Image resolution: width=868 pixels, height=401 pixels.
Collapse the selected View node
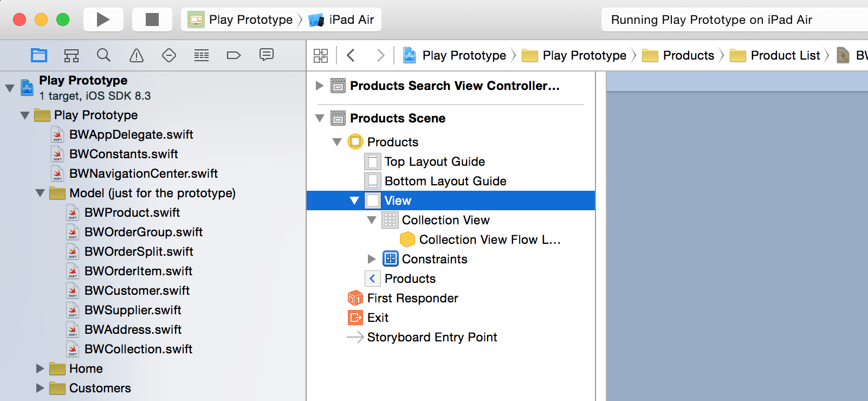point(354,200)
